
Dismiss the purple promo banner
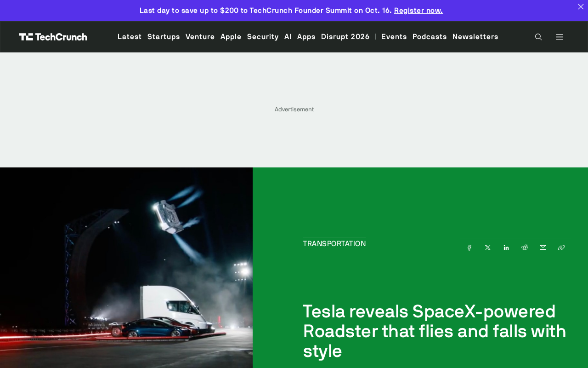[581, 7]
